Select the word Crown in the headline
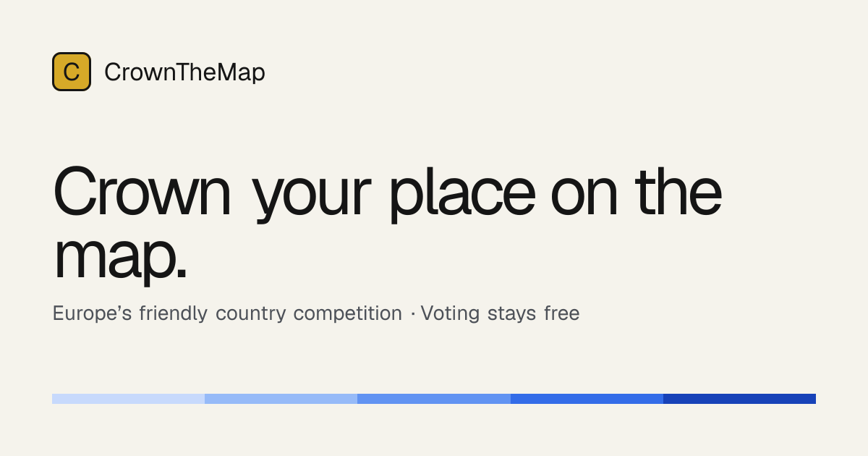This screenshot has height=456, width=868. [142, 192]
